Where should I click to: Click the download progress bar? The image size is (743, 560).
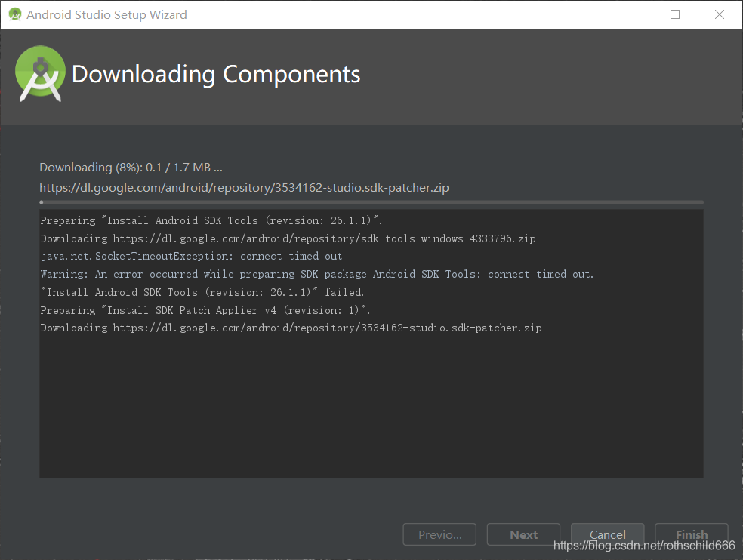[371, 202]
